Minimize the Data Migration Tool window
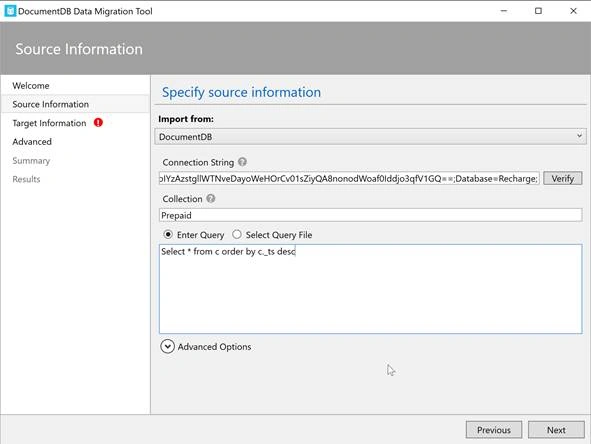Viewport: 591px width, 444px height. 504,11
